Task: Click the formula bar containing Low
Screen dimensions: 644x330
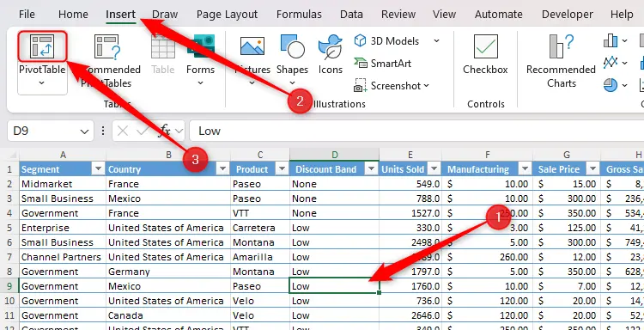Action: [x=416, y=131]
